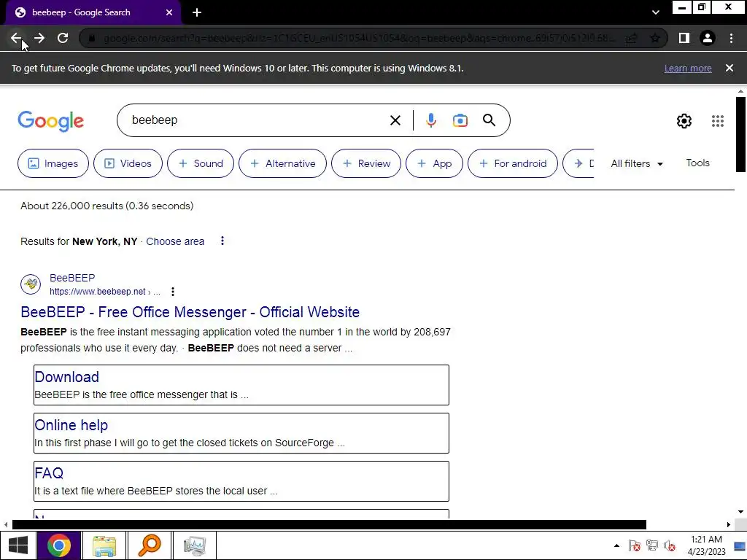
Task: Click the address bar URL
Action: (x=360, y=38)
